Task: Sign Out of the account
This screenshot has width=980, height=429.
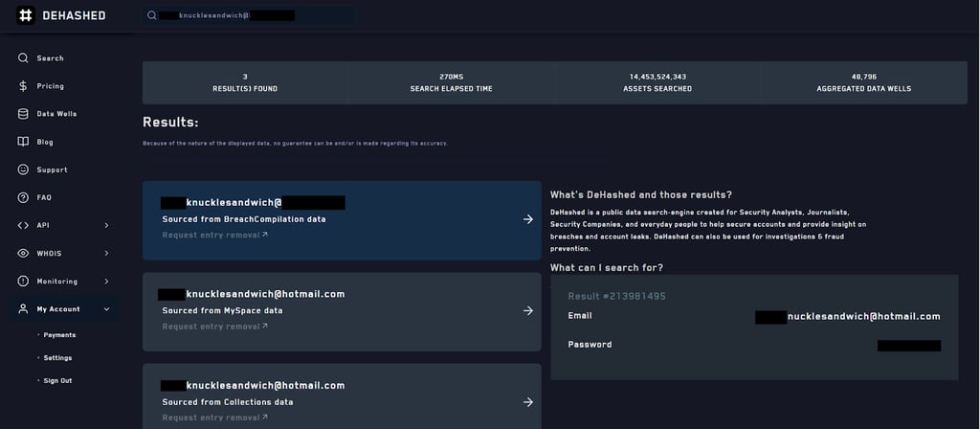Action: click(57, 381)
